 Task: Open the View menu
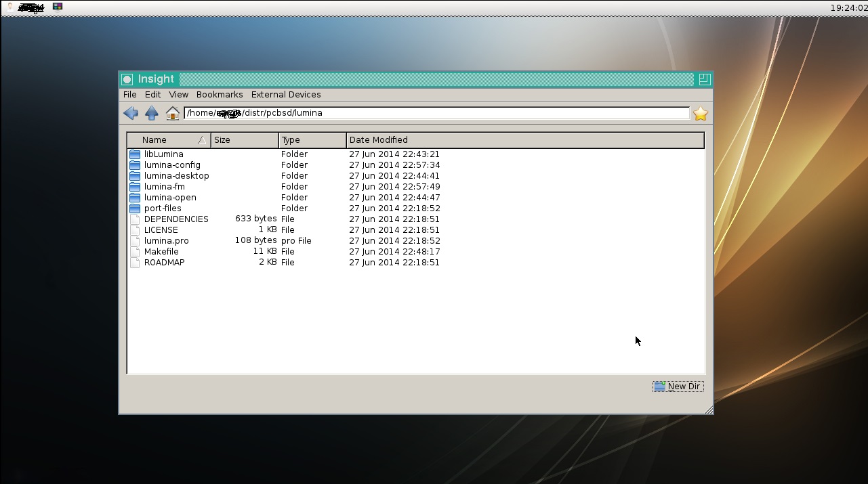(179, 95)
